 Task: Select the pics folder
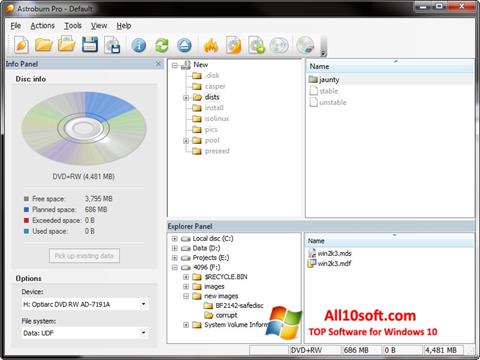tap(205, 129)
